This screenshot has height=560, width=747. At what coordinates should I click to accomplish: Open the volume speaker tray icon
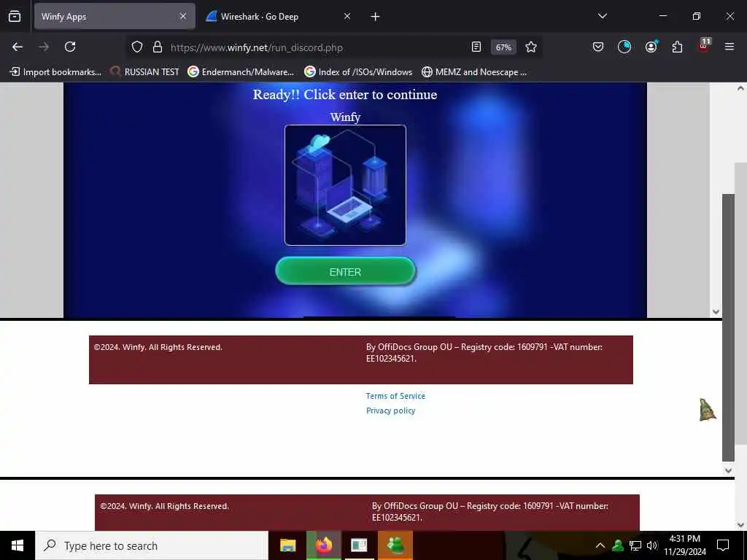point(652,545)
